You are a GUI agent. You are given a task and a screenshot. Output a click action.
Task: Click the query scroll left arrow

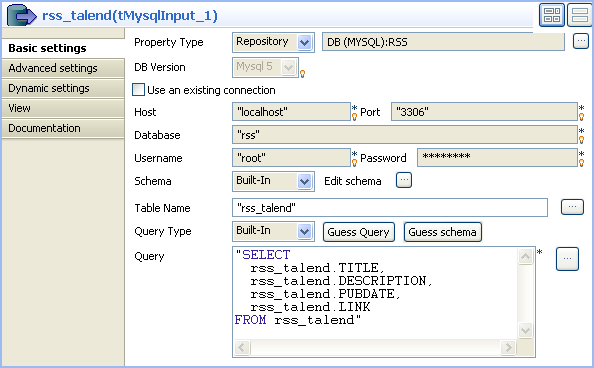point(242,347)
